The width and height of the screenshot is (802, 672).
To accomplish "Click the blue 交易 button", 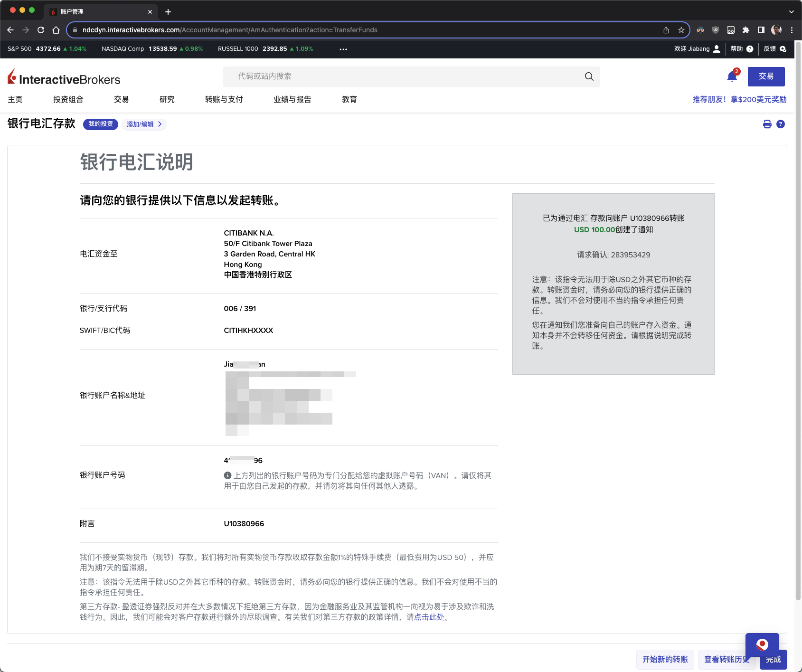I will 765,76.
